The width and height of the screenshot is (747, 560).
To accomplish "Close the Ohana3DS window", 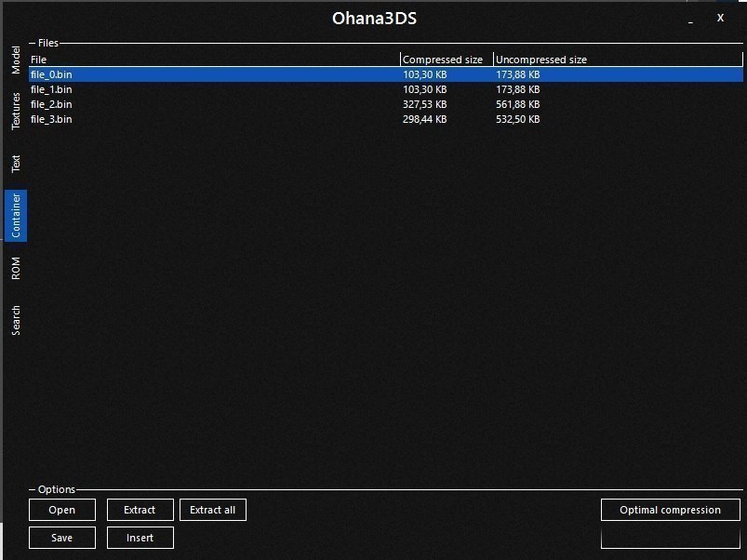I will click(720, 18).
